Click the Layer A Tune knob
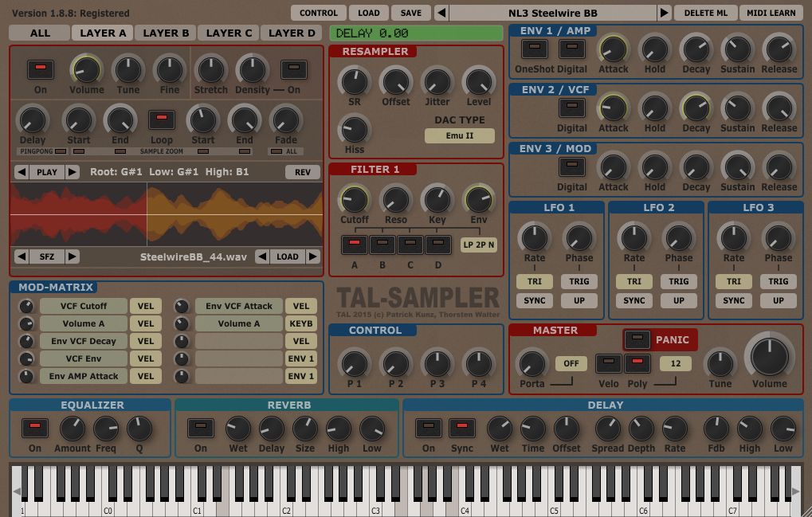This screenshot has width=812, height=517. coord(128,69)
